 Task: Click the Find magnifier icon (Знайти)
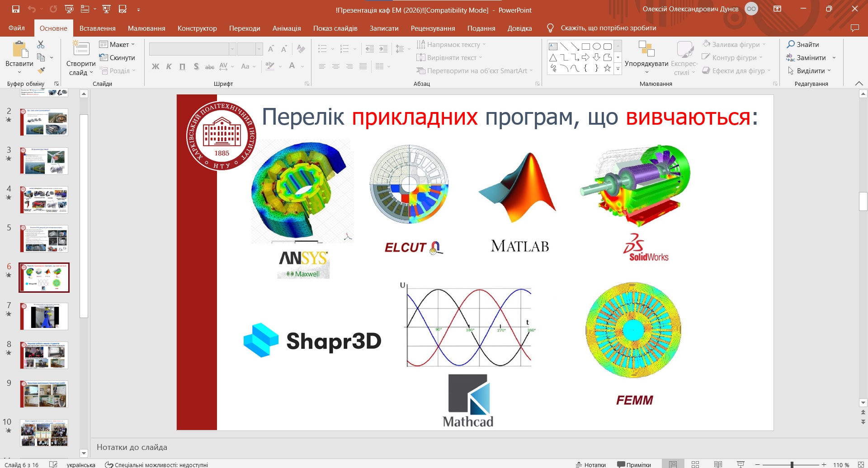coord(791,44)
